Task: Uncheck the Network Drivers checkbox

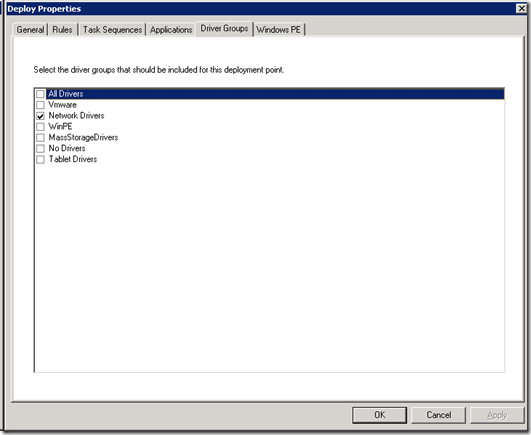Action: (x=40, y=116)
